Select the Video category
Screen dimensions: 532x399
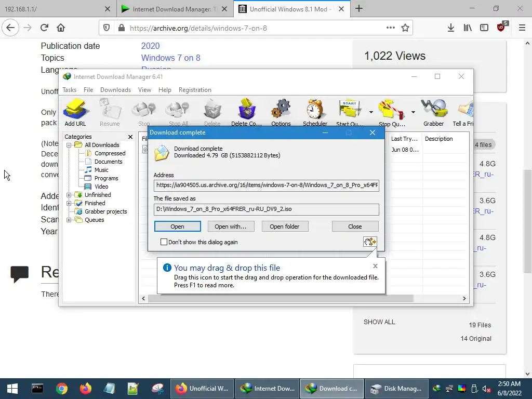101,187
